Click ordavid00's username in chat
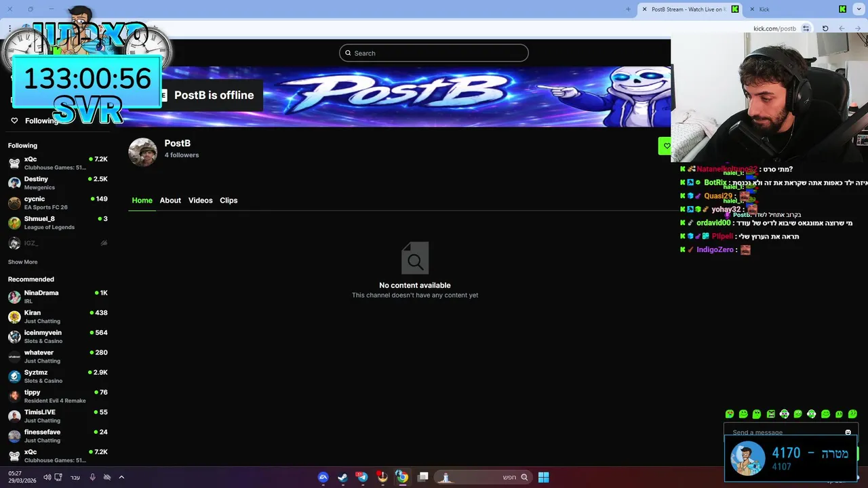This screenshot has width=868, height=488. coord(713,223)
